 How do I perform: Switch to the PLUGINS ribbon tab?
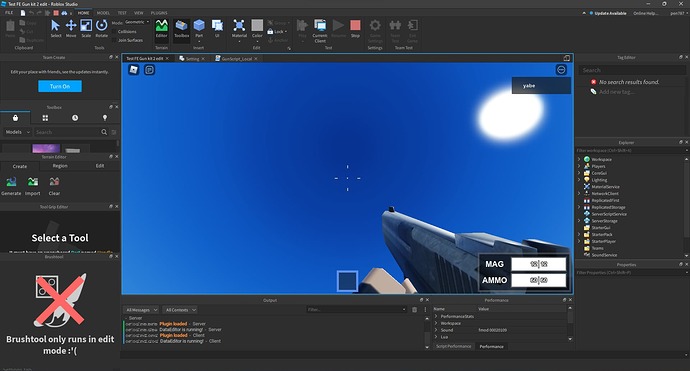159,13
